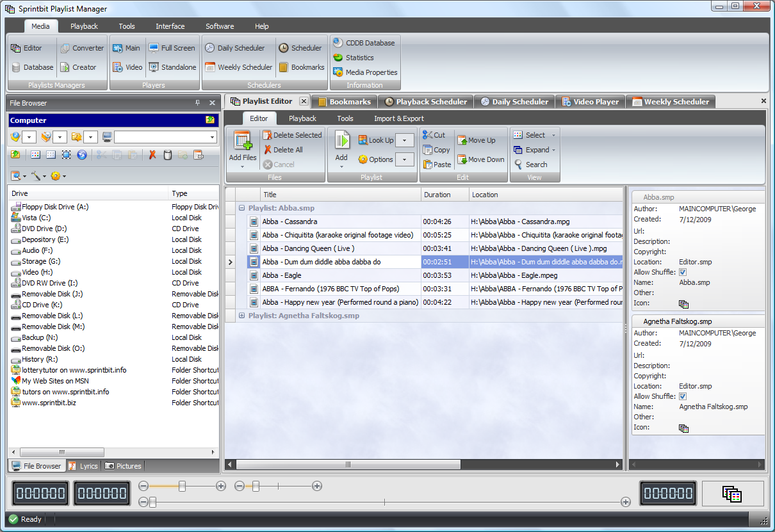Select DVD RW Drive (I:)
Screen dimensions: 775x532
(x=44, y=283)
